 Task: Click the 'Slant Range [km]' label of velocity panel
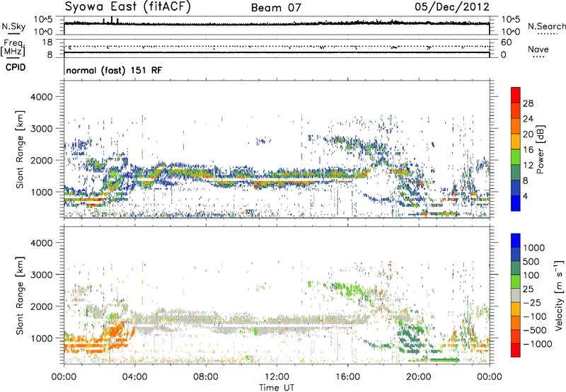click(x=20, y=295)
